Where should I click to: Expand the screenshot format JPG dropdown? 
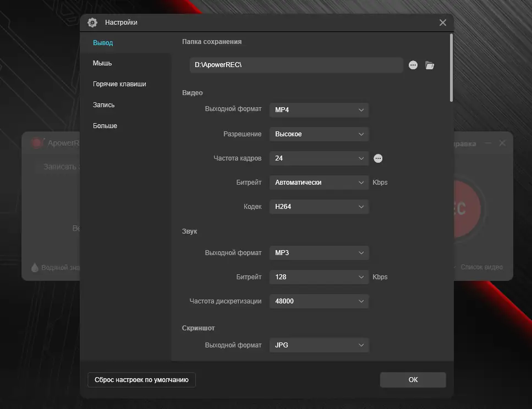tap(319, 345)
